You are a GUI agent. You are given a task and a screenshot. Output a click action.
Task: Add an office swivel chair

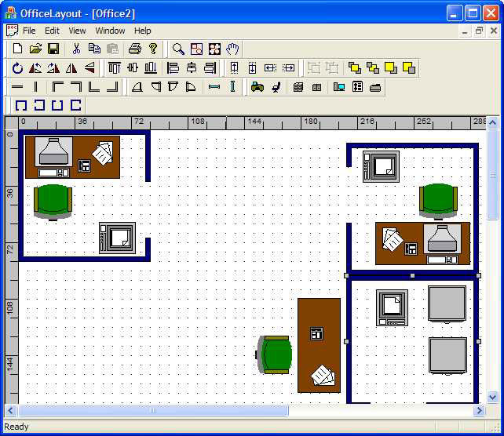(276, 87)
